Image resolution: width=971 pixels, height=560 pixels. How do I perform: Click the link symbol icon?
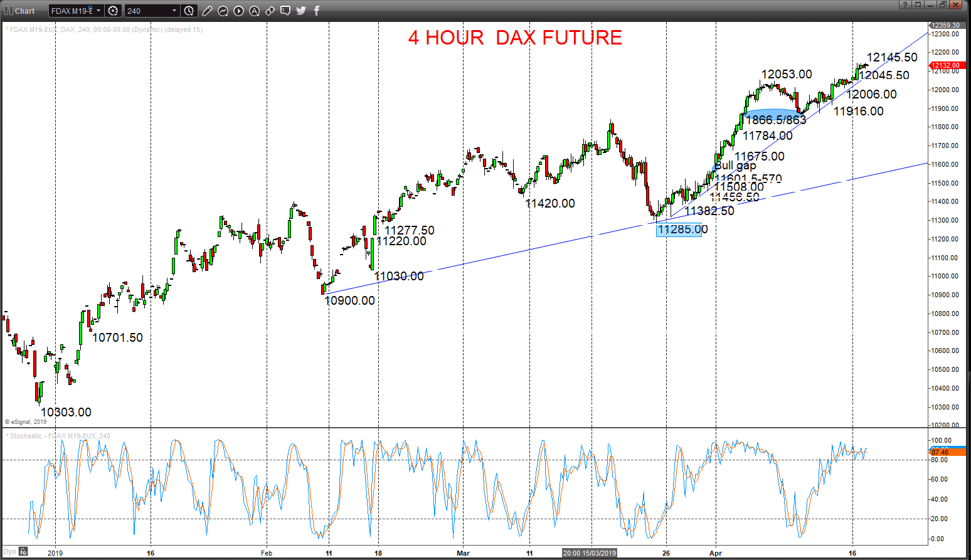coord(270,11)
